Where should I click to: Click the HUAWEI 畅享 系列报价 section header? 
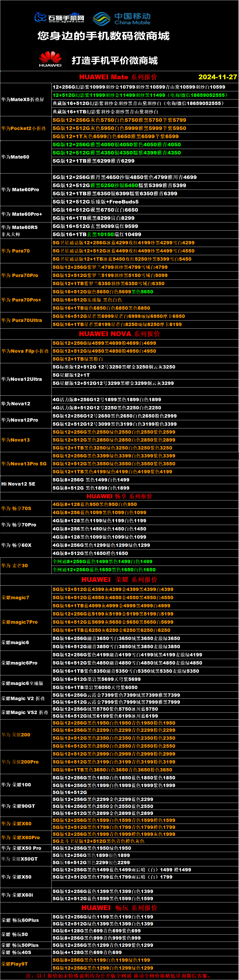(120, 496)
